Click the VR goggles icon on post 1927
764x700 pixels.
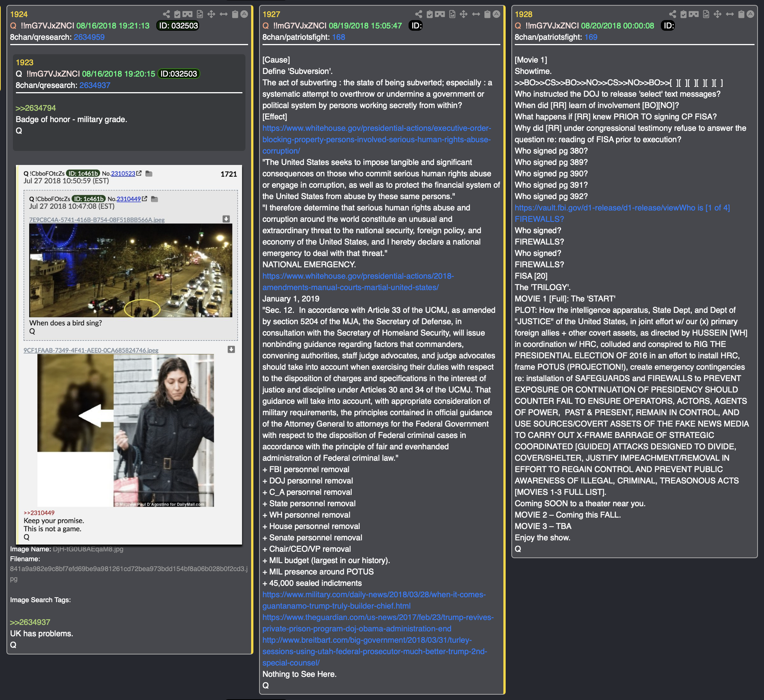(x=440, y=14)
